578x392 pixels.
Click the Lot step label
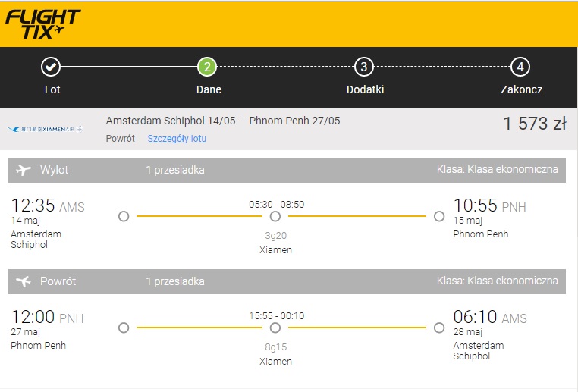(52, 89)
